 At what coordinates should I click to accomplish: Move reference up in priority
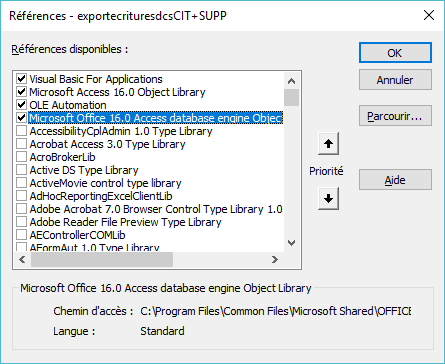coord(328,144)
